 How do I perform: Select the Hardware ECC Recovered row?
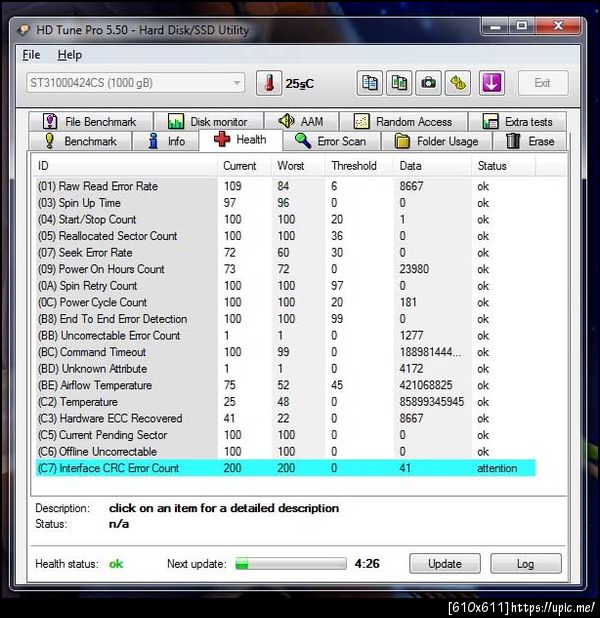(x=285, y=418)
